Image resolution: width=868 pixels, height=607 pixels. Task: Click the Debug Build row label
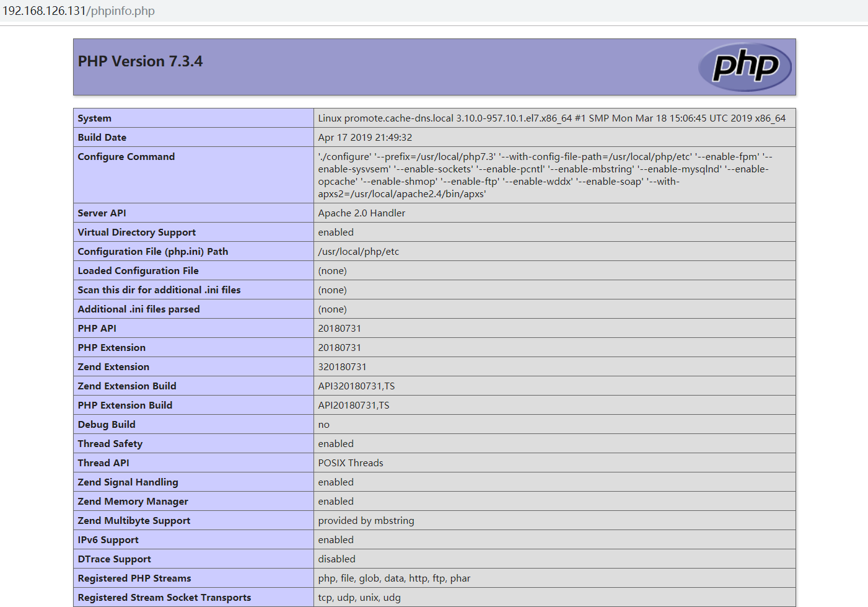click(x=107, y=424)
